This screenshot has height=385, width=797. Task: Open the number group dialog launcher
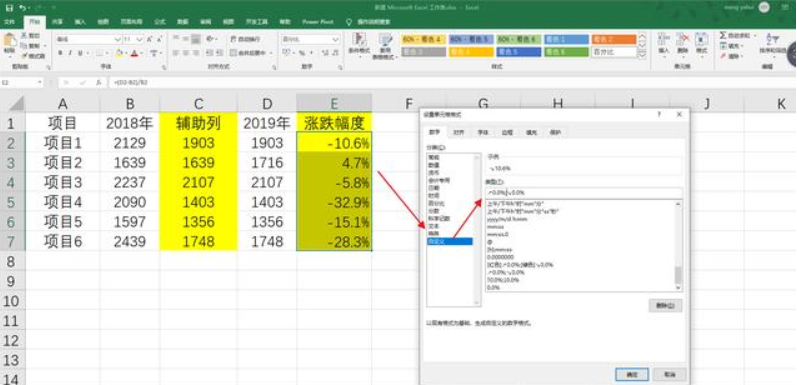[342, 68]
